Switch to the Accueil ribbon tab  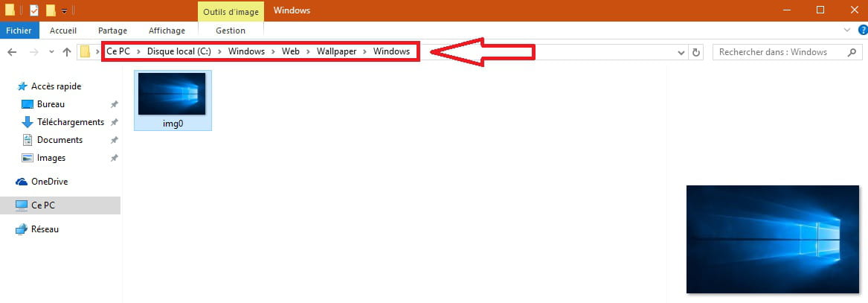[x=63, y=31]
